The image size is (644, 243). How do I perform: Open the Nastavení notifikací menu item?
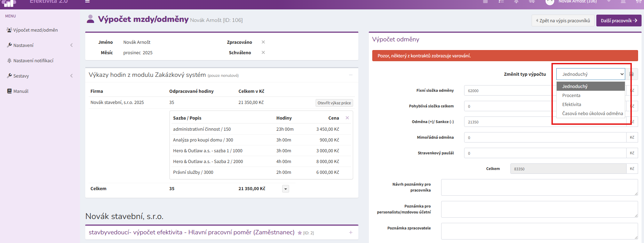pos(33,60)
